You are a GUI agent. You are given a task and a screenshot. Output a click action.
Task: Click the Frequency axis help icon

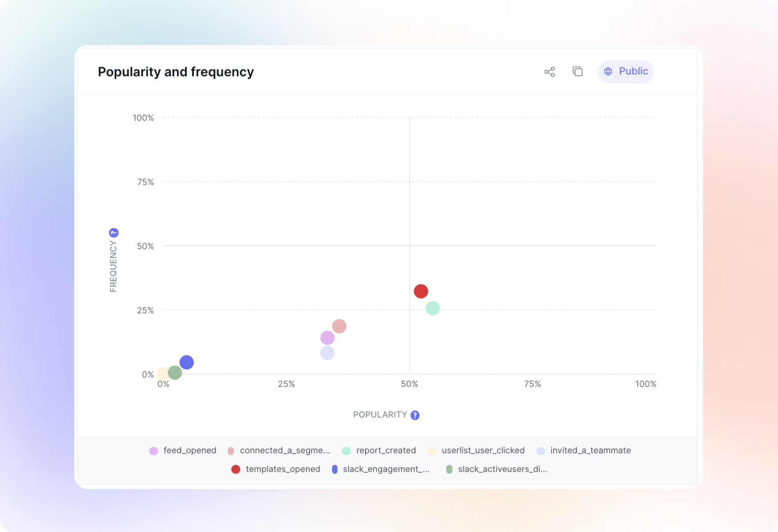(x=114, y=233)
